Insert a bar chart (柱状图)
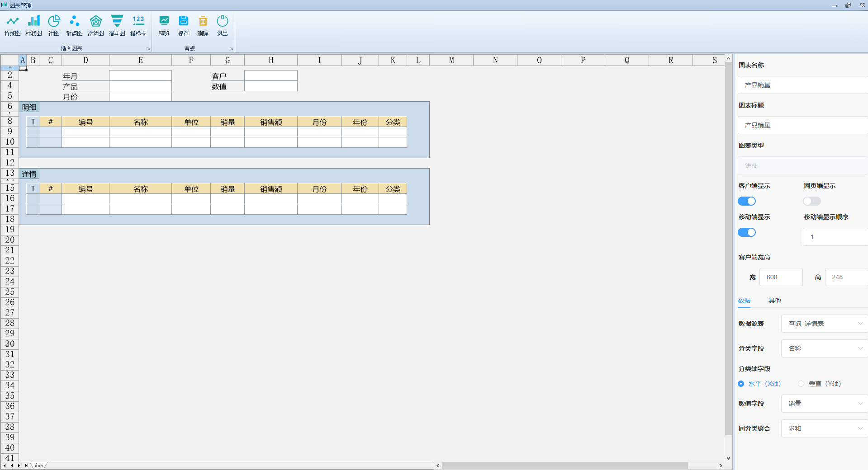This screenshot has width=868, height=470. click(x=33, y=25)
